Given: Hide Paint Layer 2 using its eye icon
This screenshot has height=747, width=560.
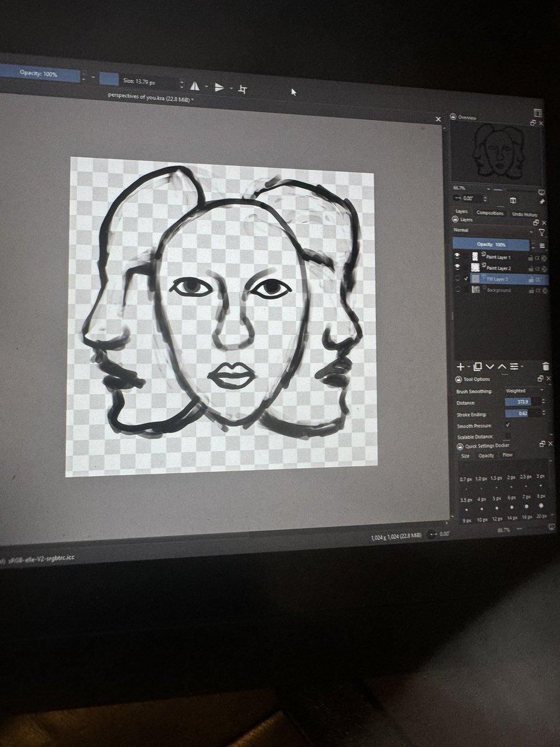Looking at the screenshot, I should [457, 266].
